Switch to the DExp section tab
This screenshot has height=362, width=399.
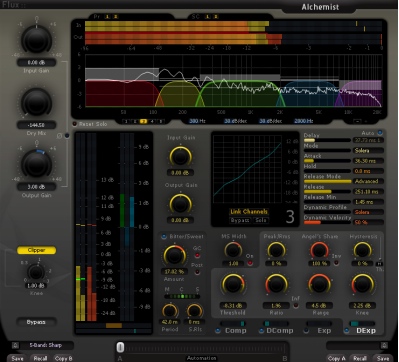[366, 331]
